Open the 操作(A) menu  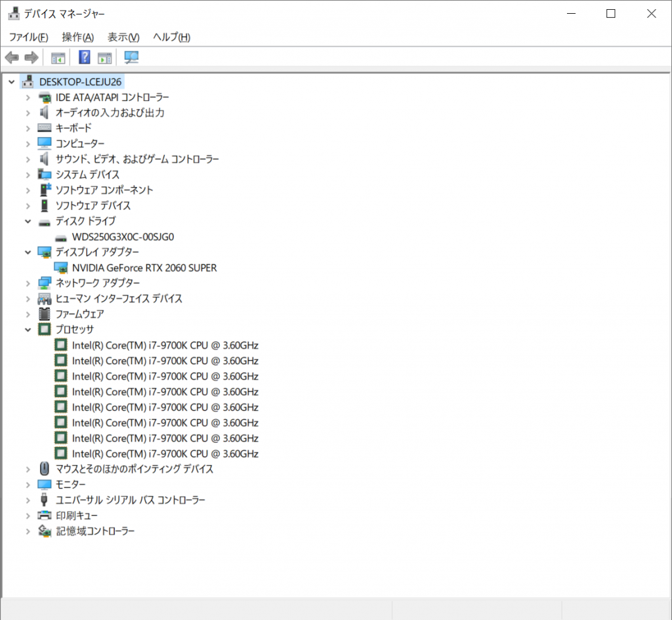(77, 37)
